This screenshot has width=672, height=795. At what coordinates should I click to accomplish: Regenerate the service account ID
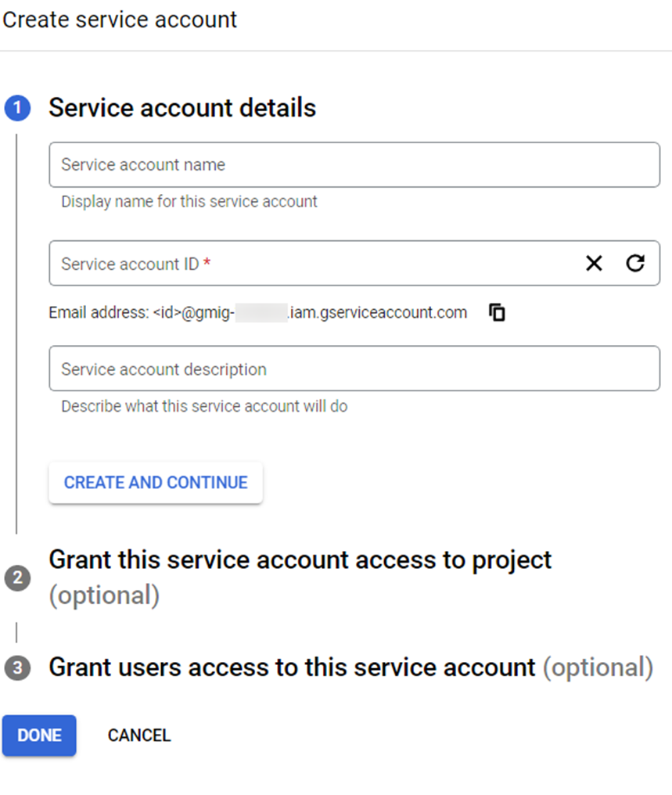[x=635, y=264]
